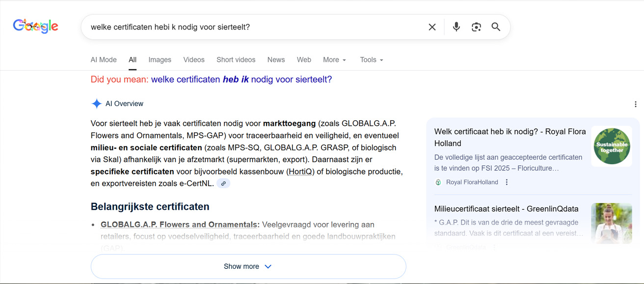Image resolution: width=644 pixels, height=284 pixels.
Task: Clear the search query with X icon
Action: (x=432, y=27)
